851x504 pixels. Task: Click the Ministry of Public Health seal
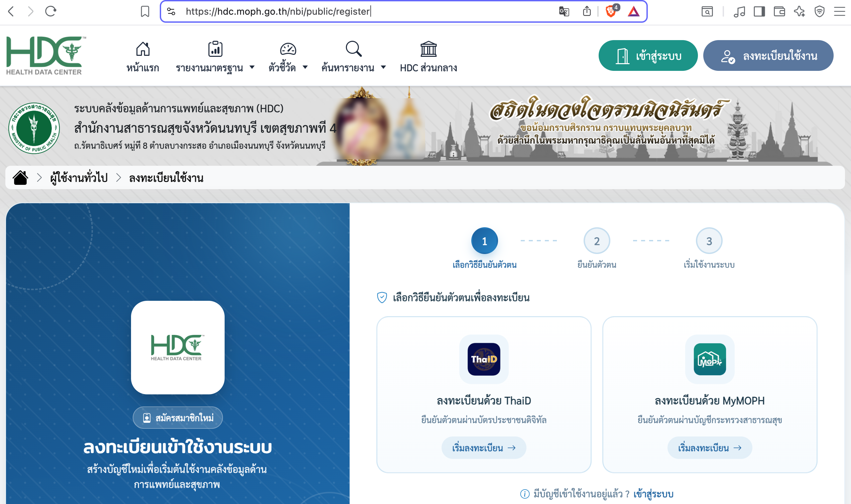[34, 128]
